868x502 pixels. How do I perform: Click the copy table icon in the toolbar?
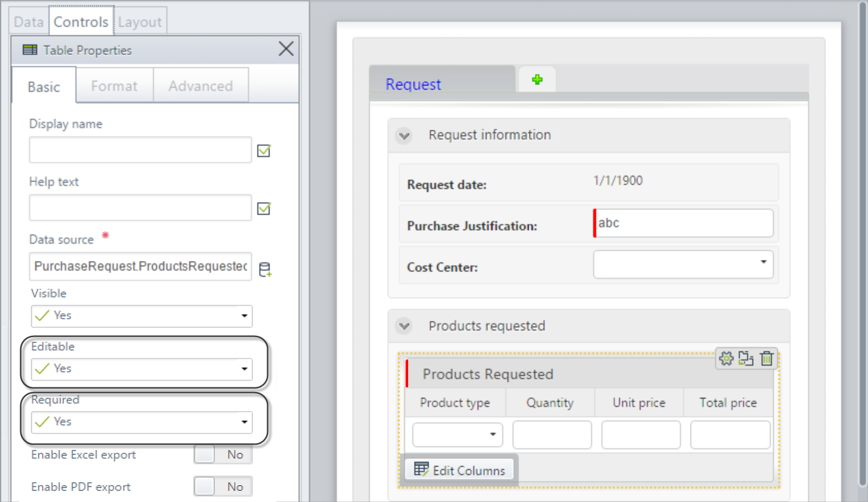point(746,358)
